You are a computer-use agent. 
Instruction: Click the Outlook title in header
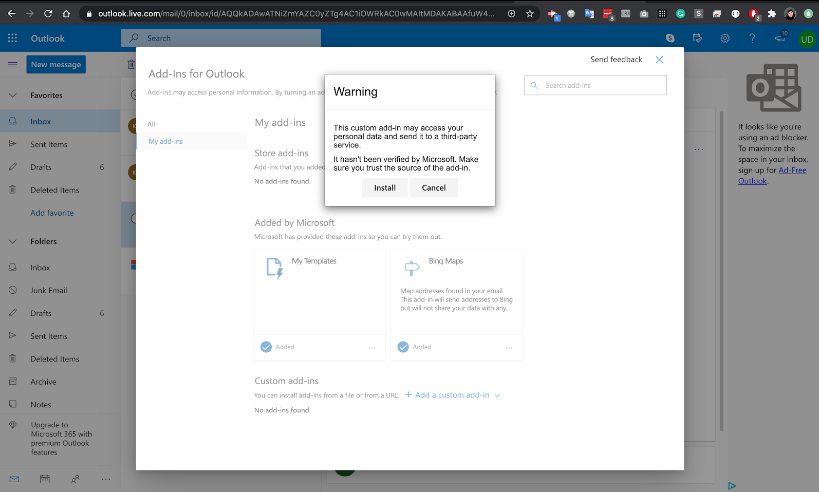[x=48, y=38]
